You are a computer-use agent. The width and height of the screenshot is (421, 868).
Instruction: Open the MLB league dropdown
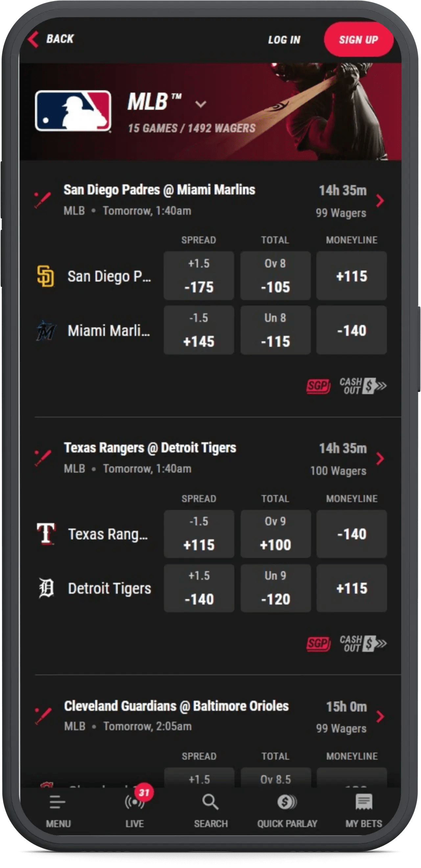200,104
